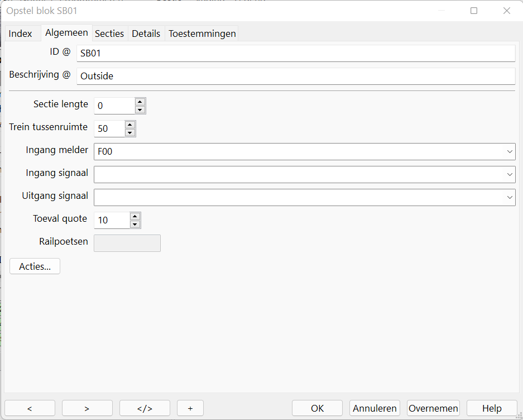Increase Trein tussenruimte with up arrow
Viewport: 523px width, 420px height.
(130, 125)
